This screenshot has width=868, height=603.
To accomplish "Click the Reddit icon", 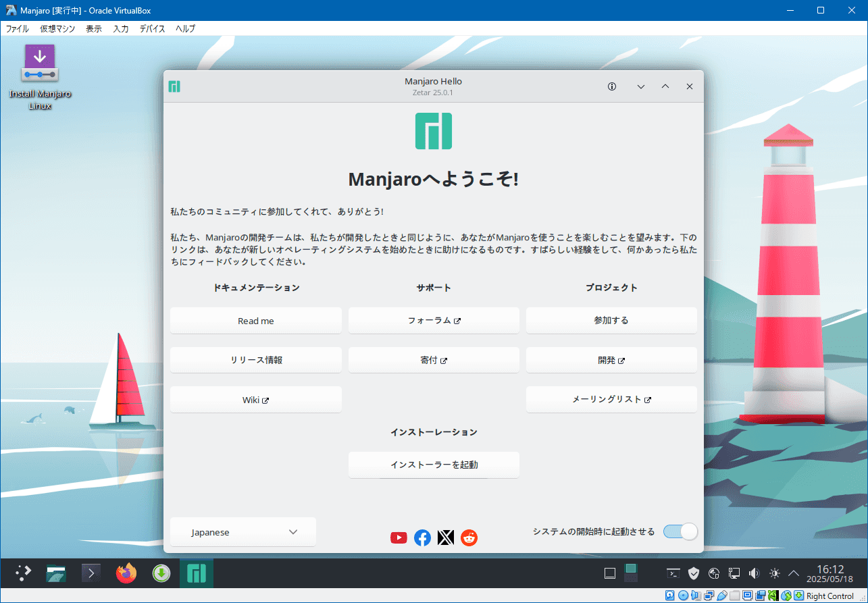I will [x=469, y=538].
